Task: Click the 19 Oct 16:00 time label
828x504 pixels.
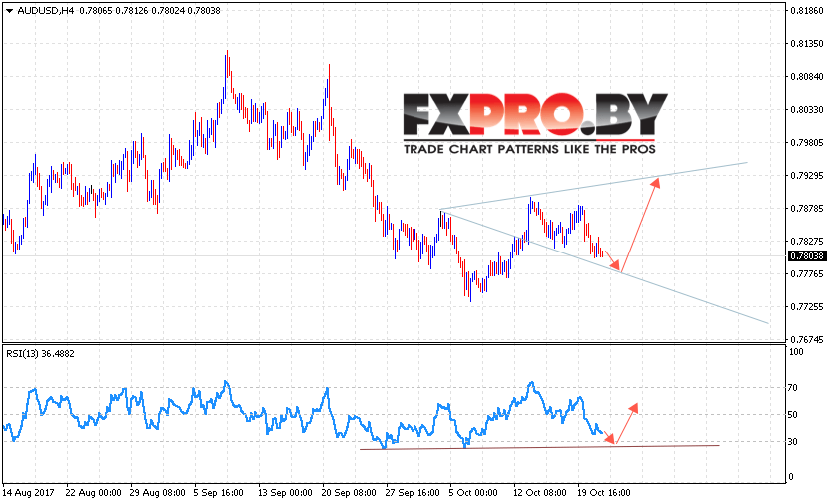Action: pyautogui.click(x=604, y=493)
